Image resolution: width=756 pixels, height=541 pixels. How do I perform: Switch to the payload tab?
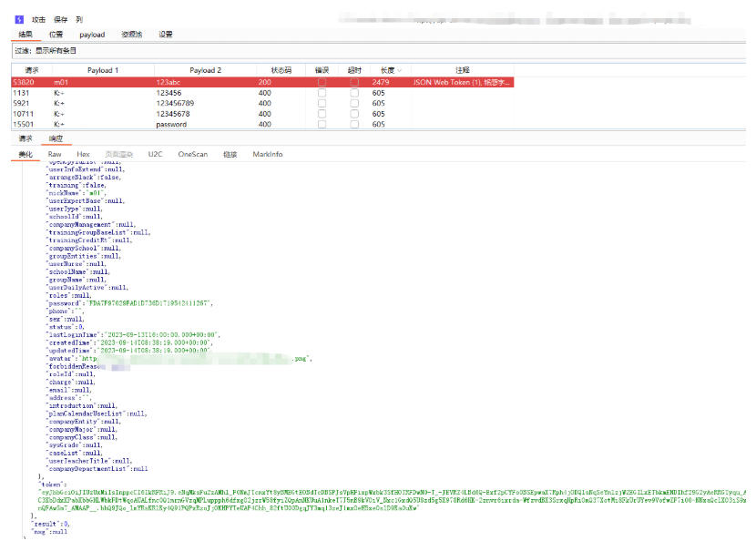(x=92, y=35)
